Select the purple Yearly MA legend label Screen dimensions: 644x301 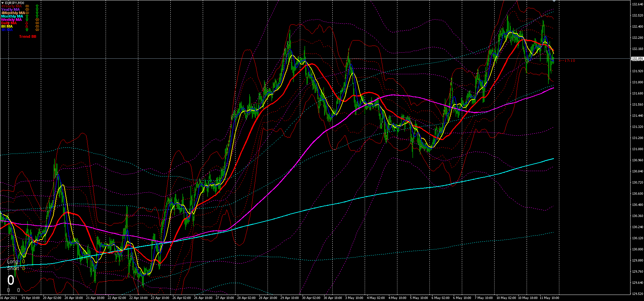(10, 9)
